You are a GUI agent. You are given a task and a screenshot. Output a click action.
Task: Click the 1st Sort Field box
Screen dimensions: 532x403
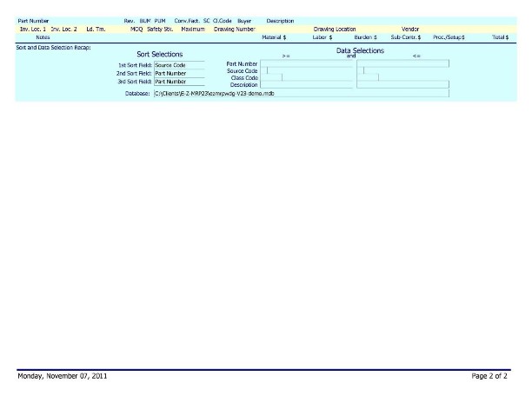(178, 65)
